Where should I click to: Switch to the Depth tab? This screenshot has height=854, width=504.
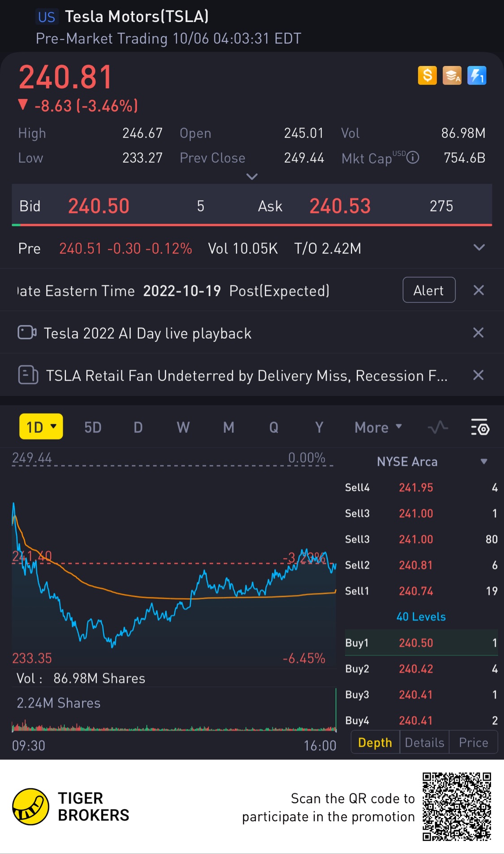pyautogui.click(x=375, y=742)
